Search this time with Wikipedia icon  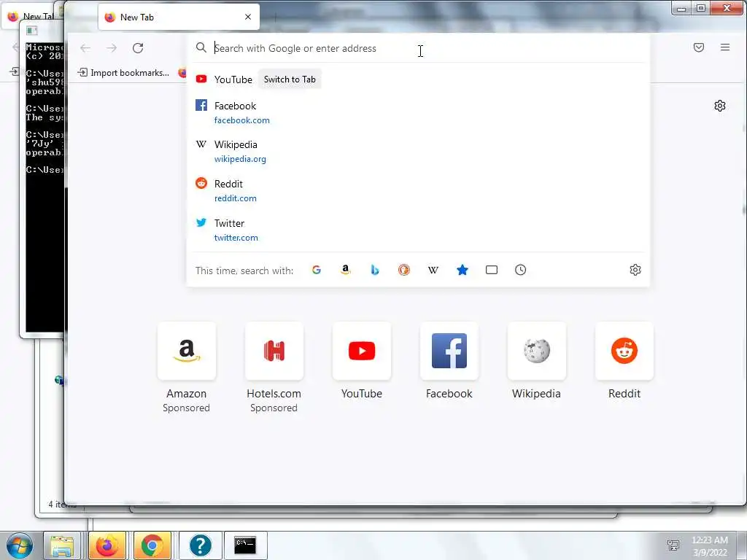click(x=433, y=270)
